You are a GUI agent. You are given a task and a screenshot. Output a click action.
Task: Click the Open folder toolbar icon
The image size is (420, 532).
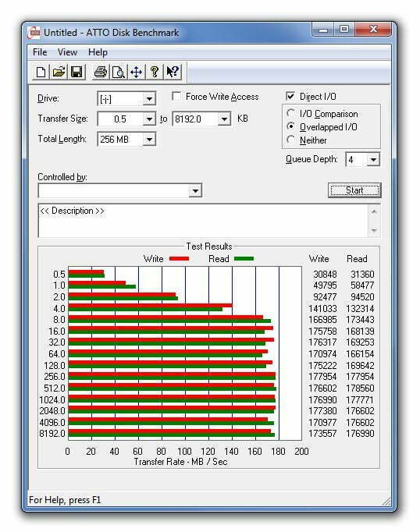(x=59, y=72)
